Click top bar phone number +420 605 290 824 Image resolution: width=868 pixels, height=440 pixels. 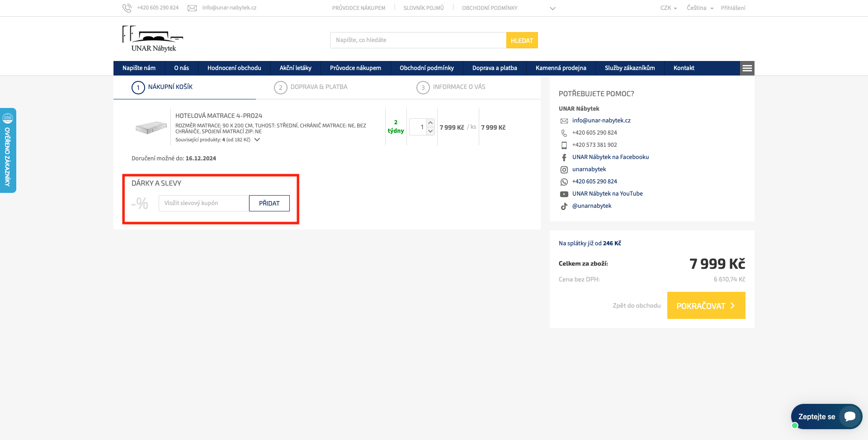point(158,8)
